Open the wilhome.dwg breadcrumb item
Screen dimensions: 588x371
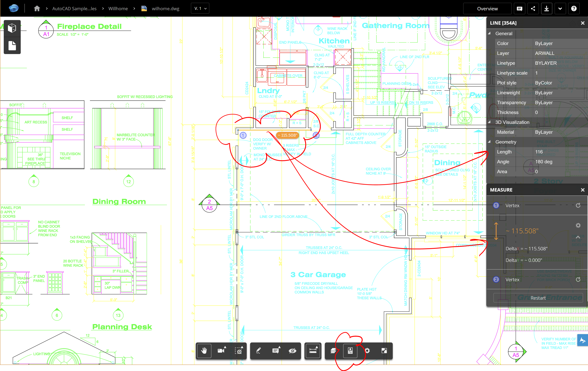[x=166, y=8]
